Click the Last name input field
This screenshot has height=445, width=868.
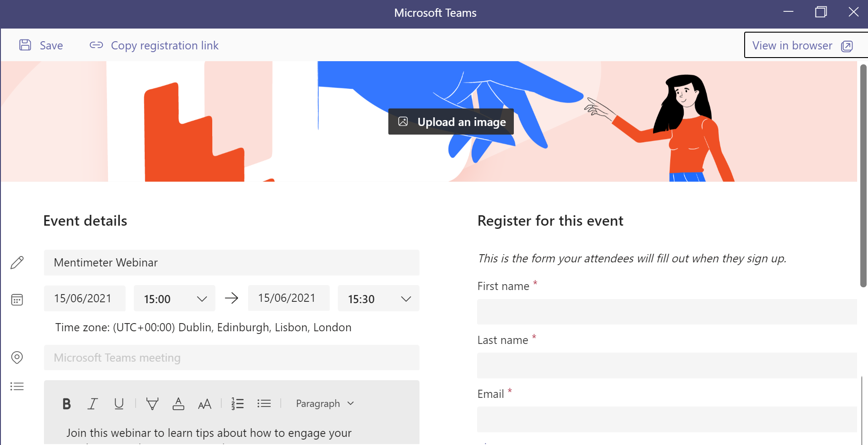click(667, 365)
